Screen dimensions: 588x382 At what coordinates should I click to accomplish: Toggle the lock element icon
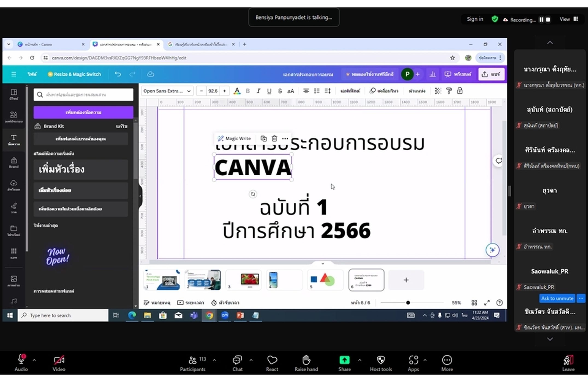coord(460,91)
